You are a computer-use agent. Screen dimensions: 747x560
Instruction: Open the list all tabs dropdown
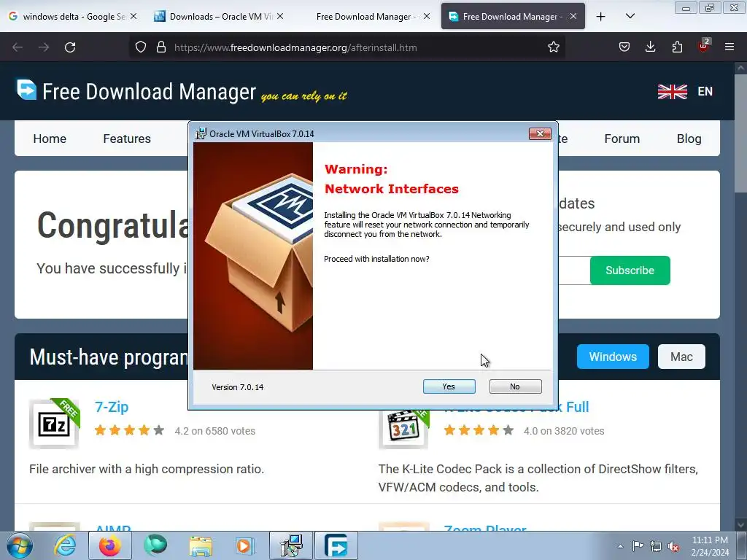630,17
